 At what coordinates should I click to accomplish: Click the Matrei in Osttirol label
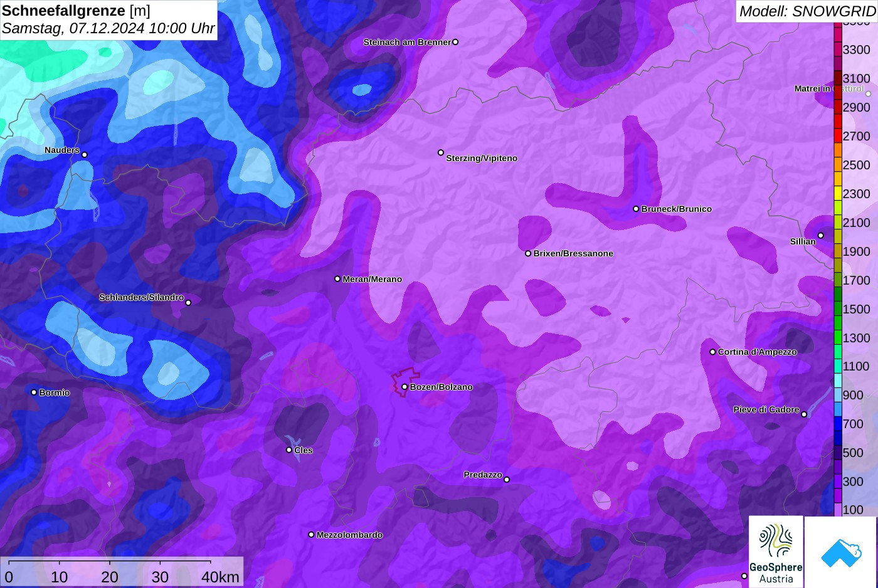pos(829,88)
